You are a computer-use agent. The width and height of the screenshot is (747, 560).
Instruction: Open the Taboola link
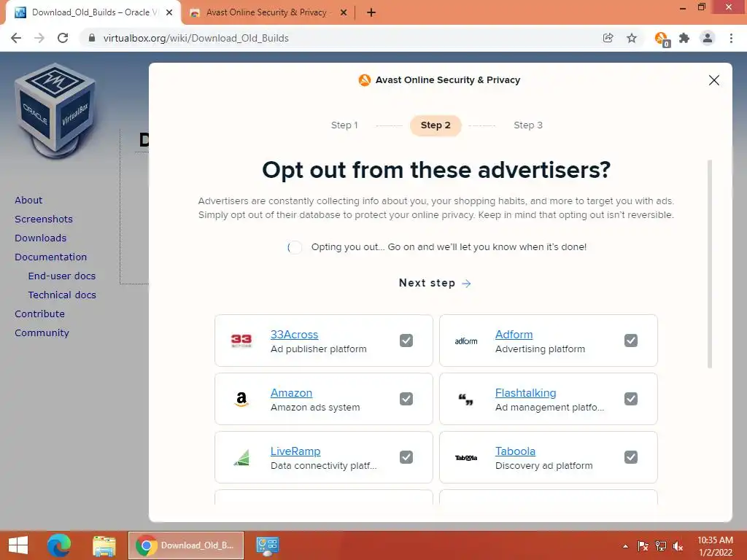tap(515, 451)
